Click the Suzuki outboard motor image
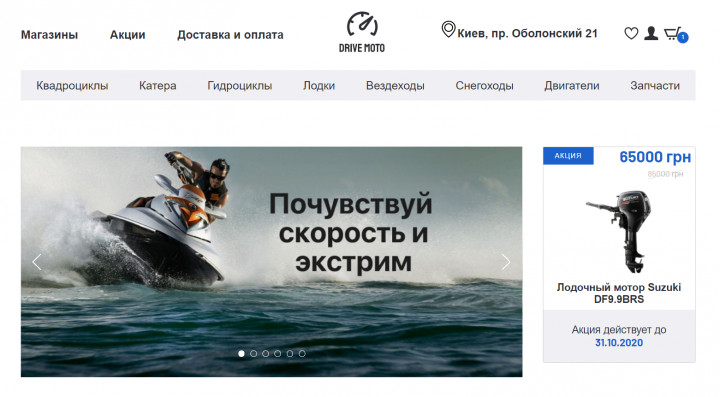Viewport: 720px width, 397px height. 619,232
